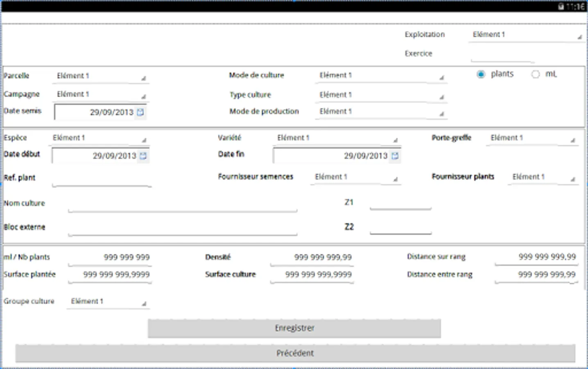The image size is (588, 369).
Task: Focus the Bloc externe text field
Action: click(x=183, y=228)
